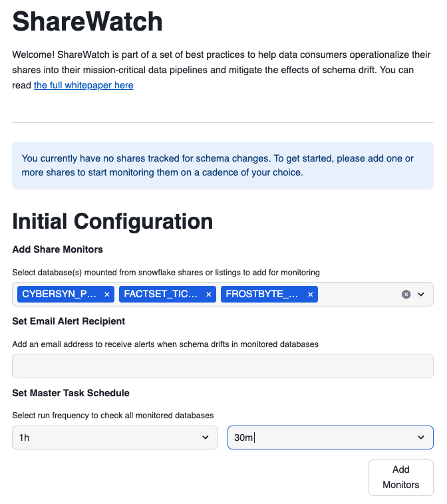Click the Set Email Alert Recipient label
The height and width of the screenshot is (504, 447).
click(69, 321)
